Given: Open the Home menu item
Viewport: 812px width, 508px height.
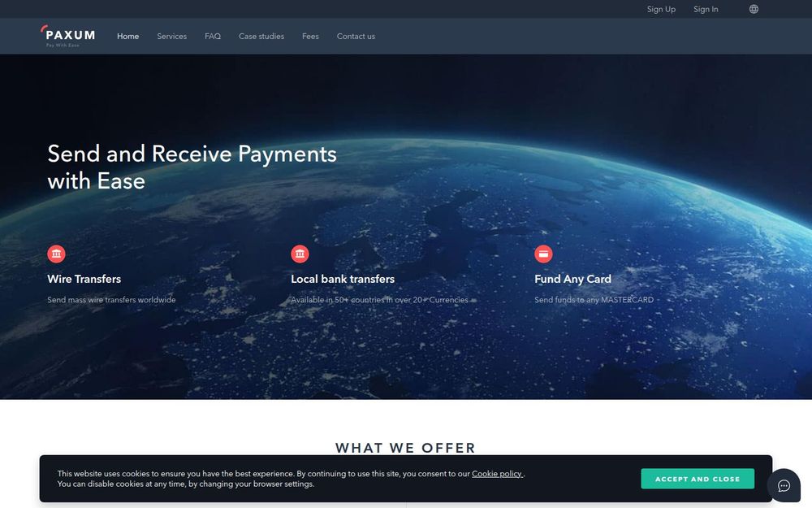Looking at the screenshot, I should (x=128, y=37).
